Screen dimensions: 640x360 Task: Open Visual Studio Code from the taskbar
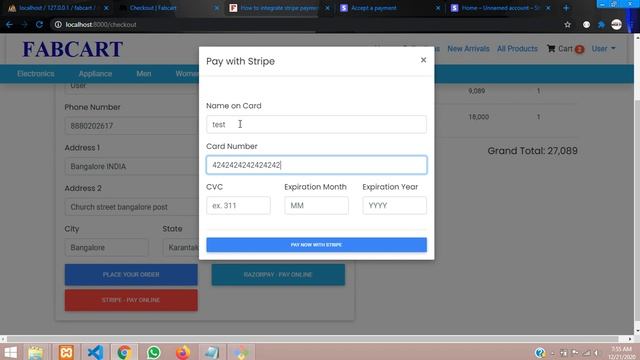point(95,352)
